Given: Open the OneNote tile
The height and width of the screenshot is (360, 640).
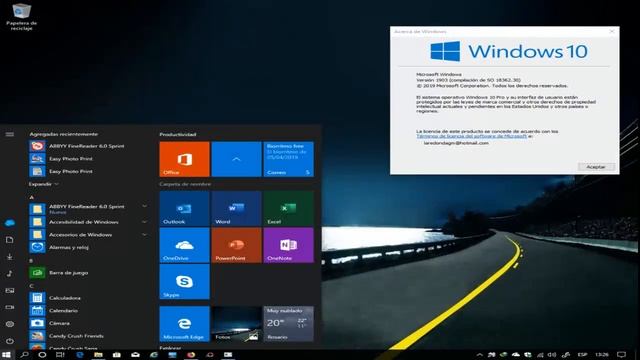Looking at the screenshot, I should 289,245.
